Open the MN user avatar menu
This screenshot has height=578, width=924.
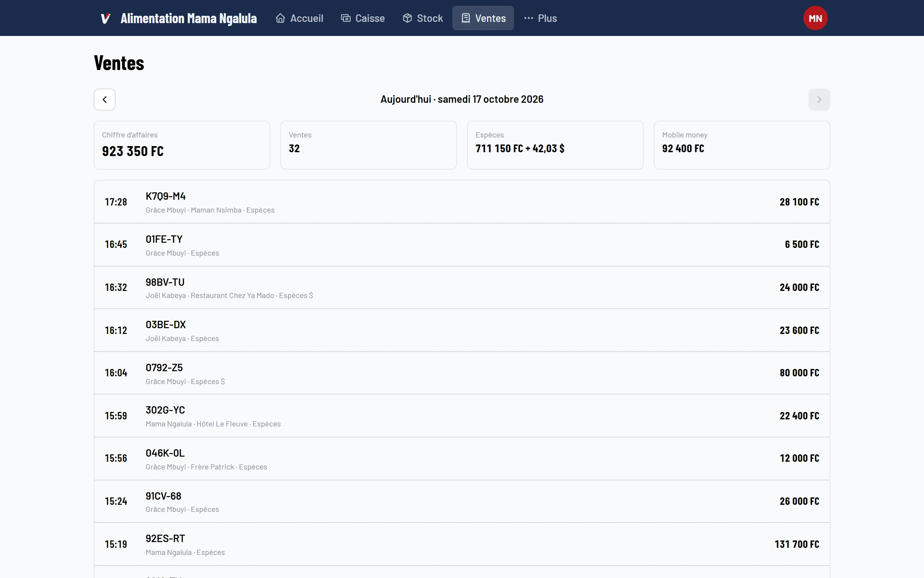coord(815,18)
